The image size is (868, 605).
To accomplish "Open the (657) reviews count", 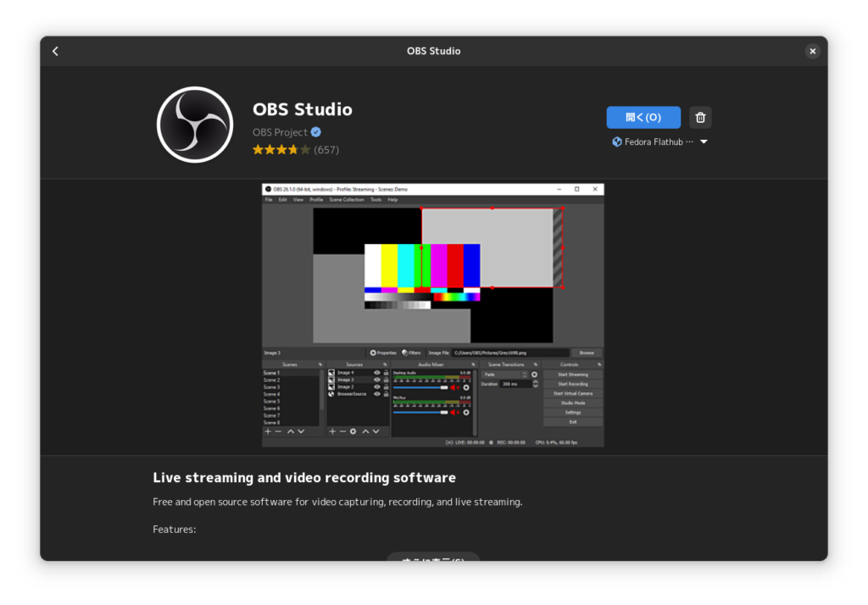I will (x=326, y=150).
